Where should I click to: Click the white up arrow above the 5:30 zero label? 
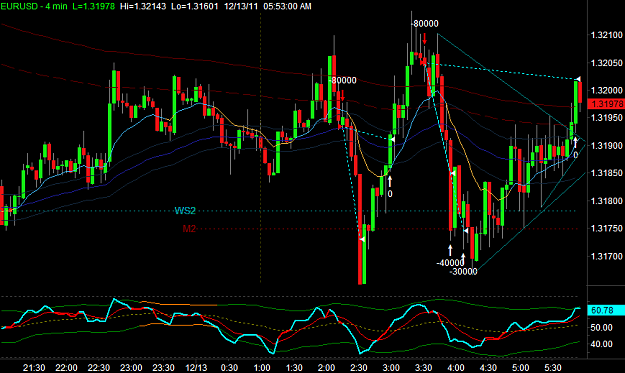tap(575, 143)
